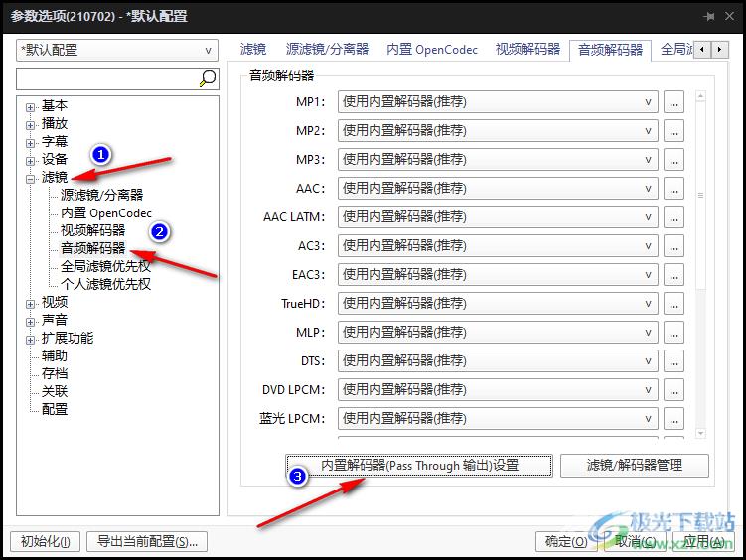Open the MLP decoder dropdown
Screen dimensions: 746x560
coord(498,332)
